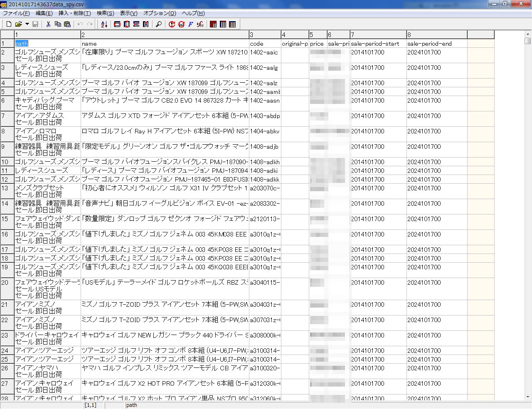The width and height of the screenshot is (532, 409).
Task: Select row 6 path cell キャディバッグ:プーマ
Action: 47,103
